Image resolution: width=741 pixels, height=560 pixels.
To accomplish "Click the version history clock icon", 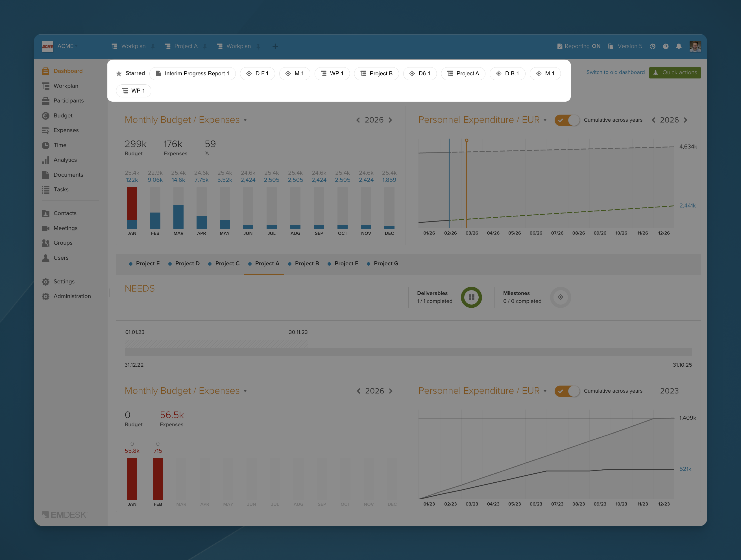I will coord(652,46).
